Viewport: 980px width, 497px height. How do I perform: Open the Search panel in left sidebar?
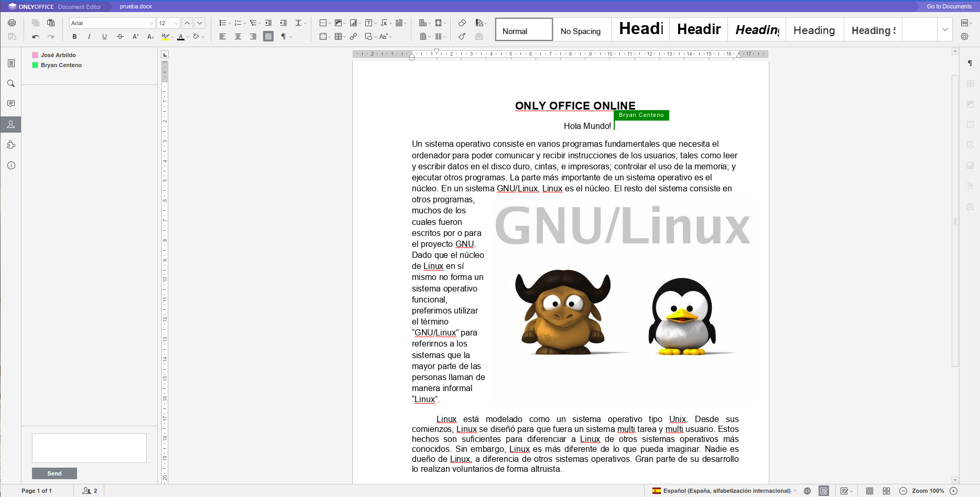pyautogui.click(x=11, y=83)
